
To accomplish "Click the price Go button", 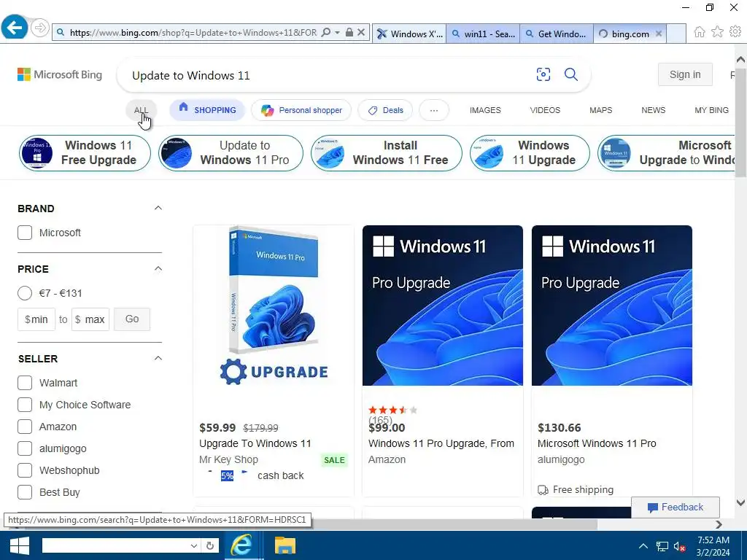I will 132,319.
